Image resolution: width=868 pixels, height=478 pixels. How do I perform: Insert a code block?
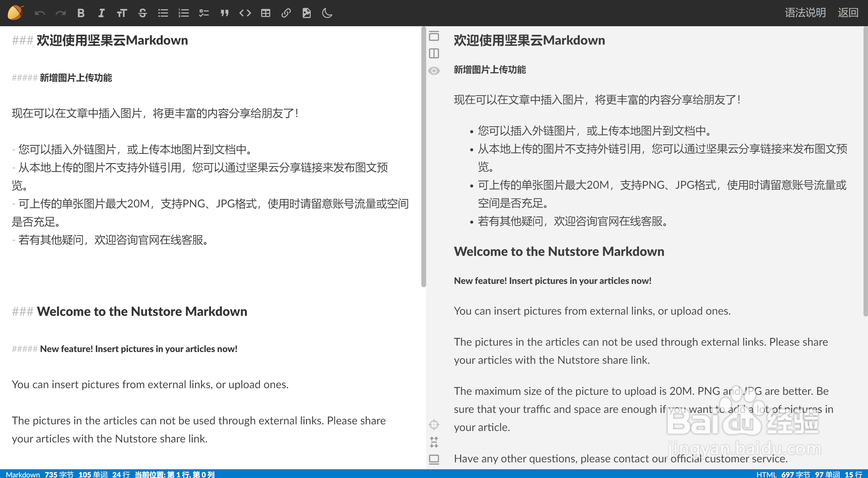pos(245,13)
